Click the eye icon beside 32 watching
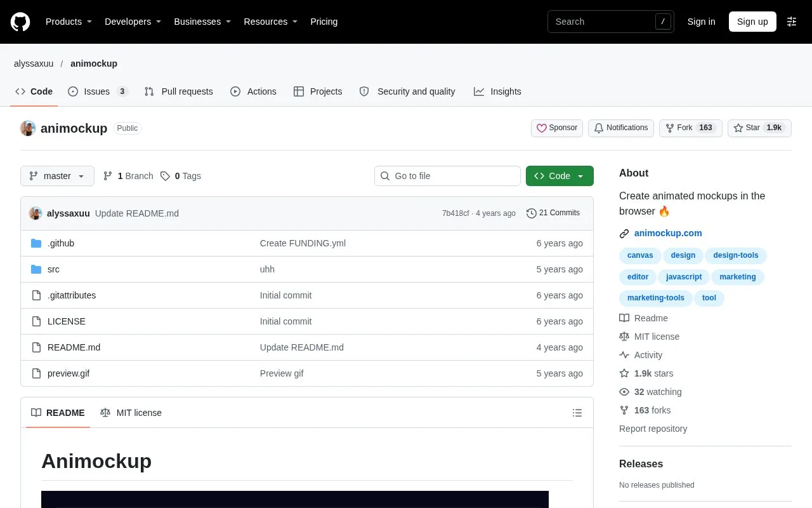The height and width of the screenshot is (508, 812). [624, 392]
